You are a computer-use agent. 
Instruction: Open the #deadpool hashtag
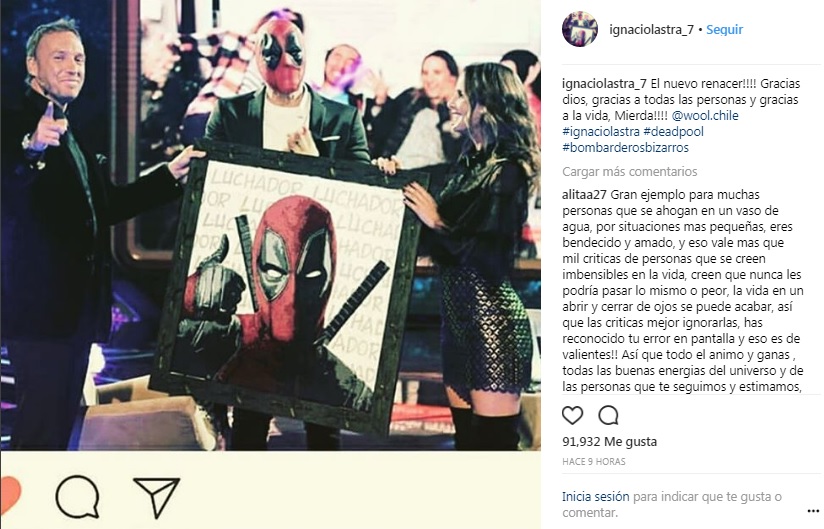673,132
